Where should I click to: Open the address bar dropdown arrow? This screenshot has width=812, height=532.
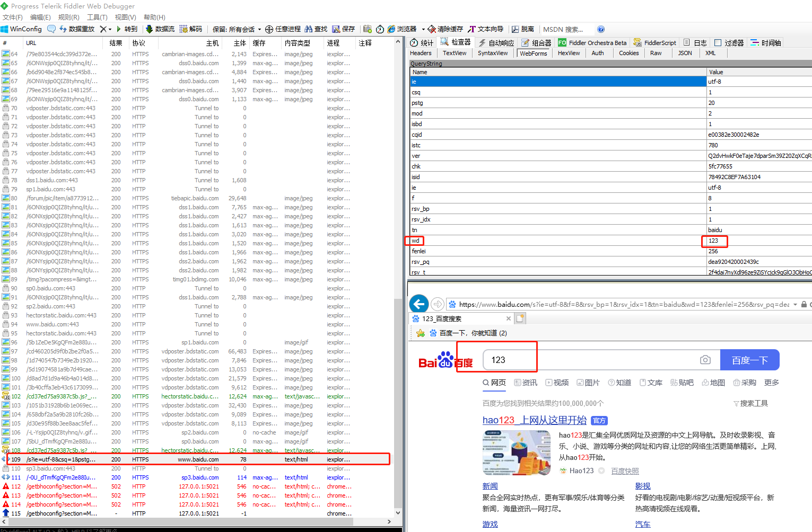click(795, 304)
